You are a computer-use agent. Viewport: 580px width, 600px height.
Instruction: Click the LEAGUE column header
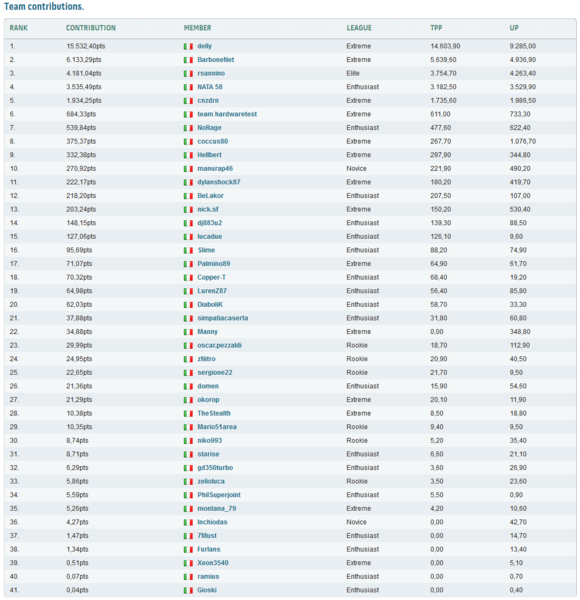click(x=359, y=28)
